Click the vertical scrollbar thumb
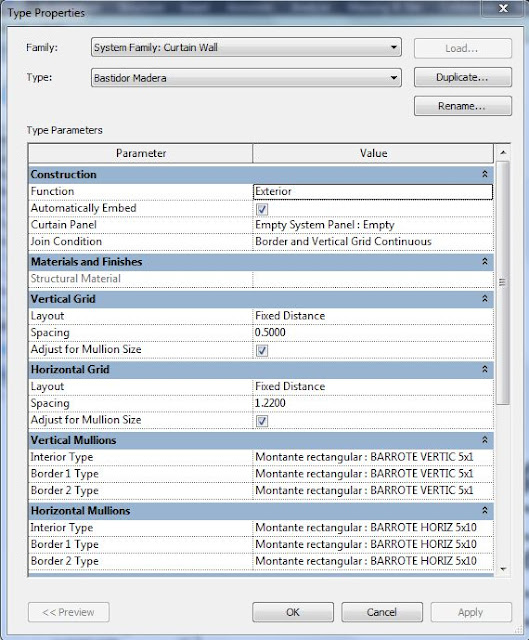Viewport: 529px width, 640px height. [x=503, y=282]
